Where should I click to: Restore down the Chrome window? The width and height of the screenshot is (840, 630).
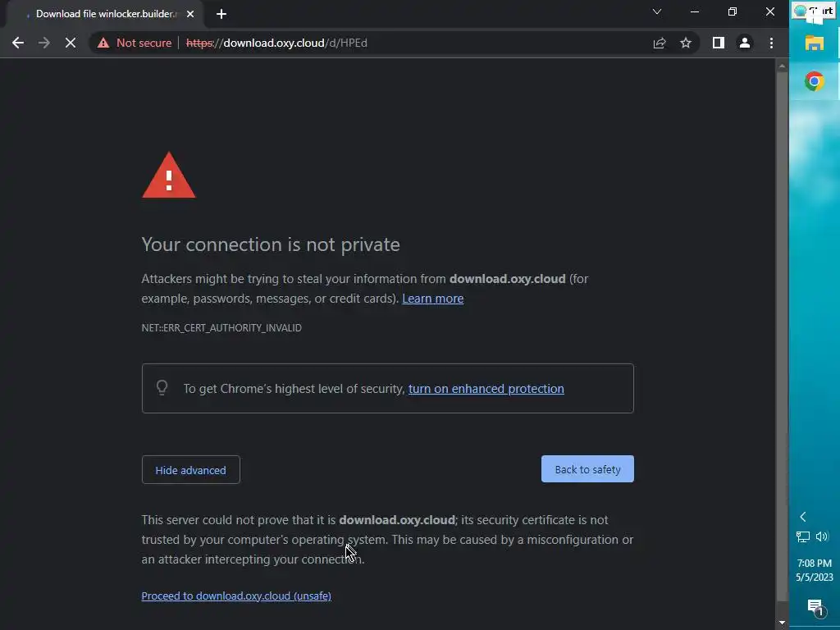(x=733, y=11)
